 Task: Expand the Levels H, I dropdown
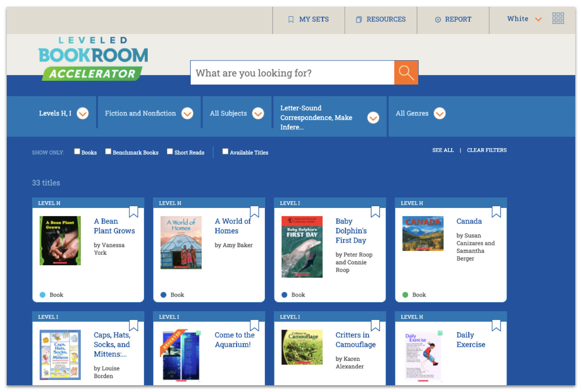[83, 113]
